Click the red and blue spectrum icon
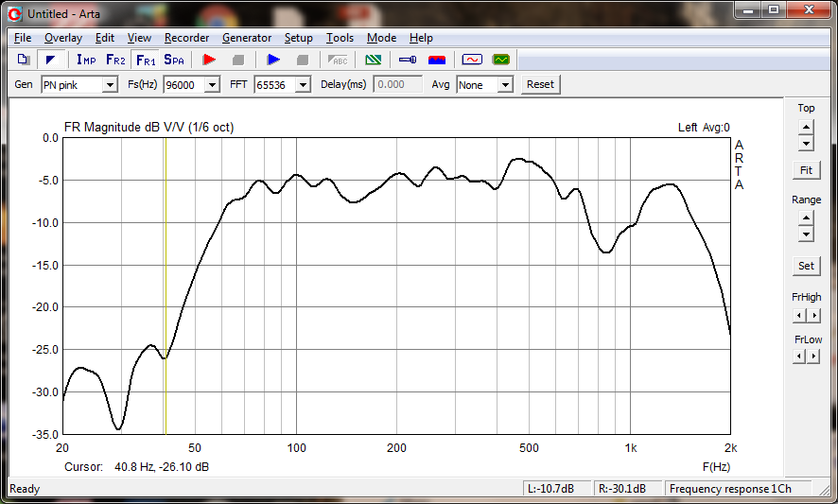Screen dimensions: 838x504 (x=437, y=60)
